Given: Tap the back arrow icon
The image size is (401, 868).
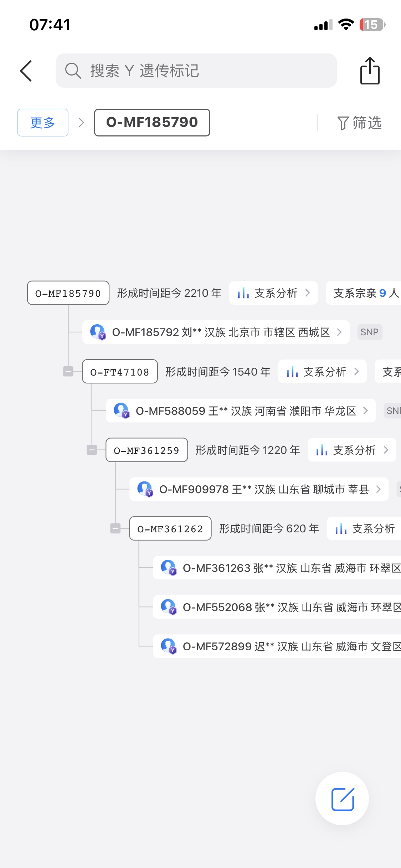Looking at the screenshot, I should tap(26, 71).
